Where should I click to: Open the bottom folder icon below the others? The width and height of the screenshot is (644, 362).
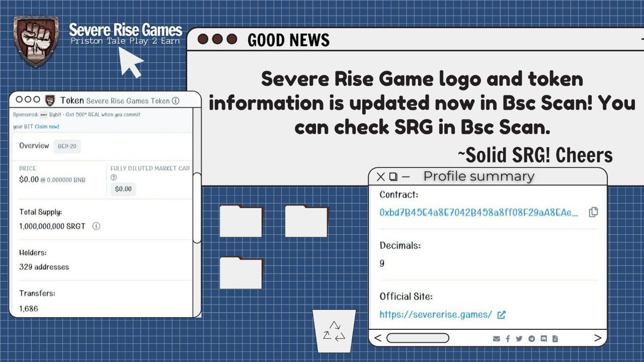click(x=241, y=272)
